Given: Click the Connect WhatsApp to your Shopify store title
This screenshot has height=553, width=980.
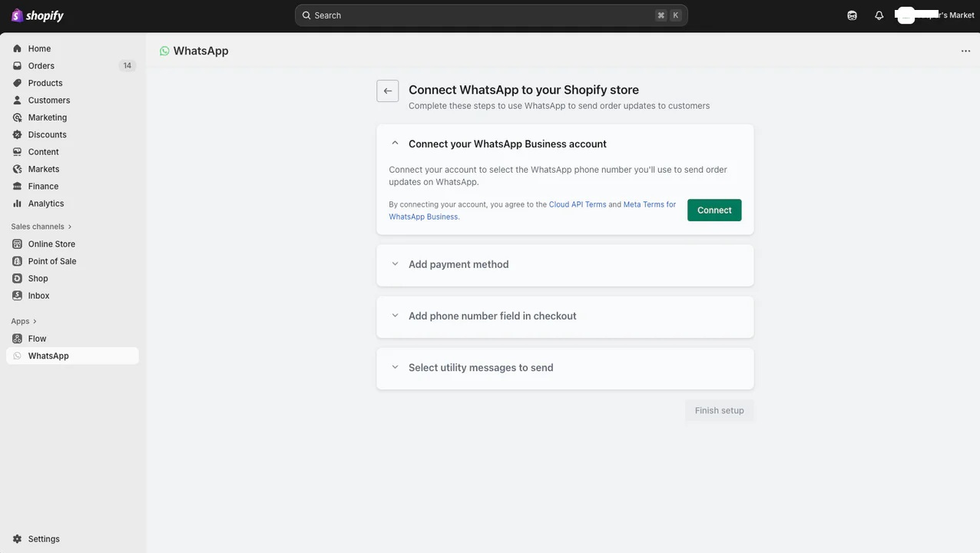Looking at the screenshot, I should (x=524, y=90).
